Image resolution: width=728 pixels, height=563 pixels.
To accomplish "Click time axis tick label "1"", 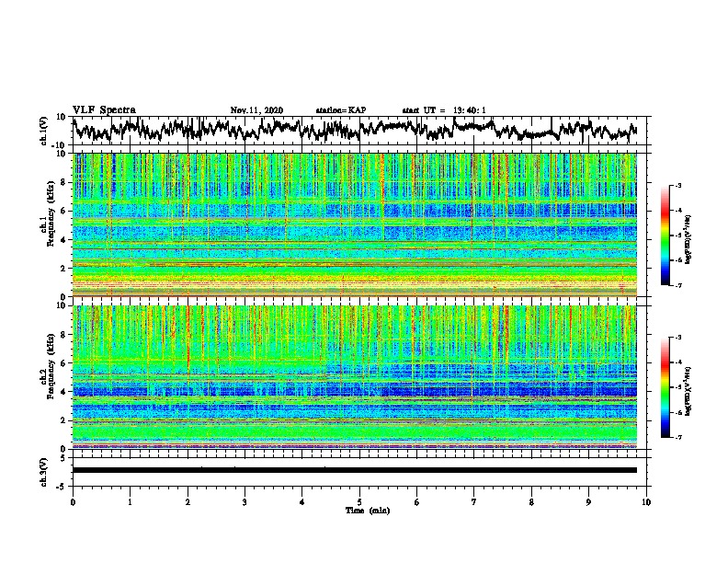I will click(130, 502).
